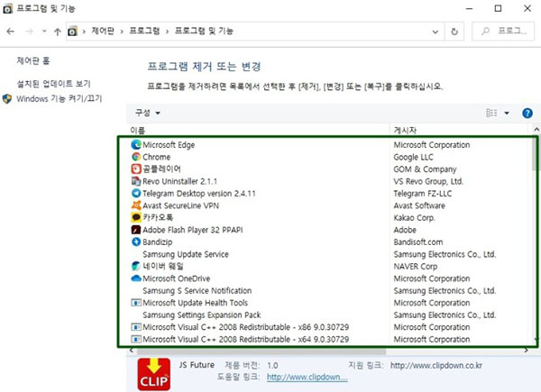Click the address bar control panel icon
This screenshot has height=392, width=541.
[x=72, y=32]
